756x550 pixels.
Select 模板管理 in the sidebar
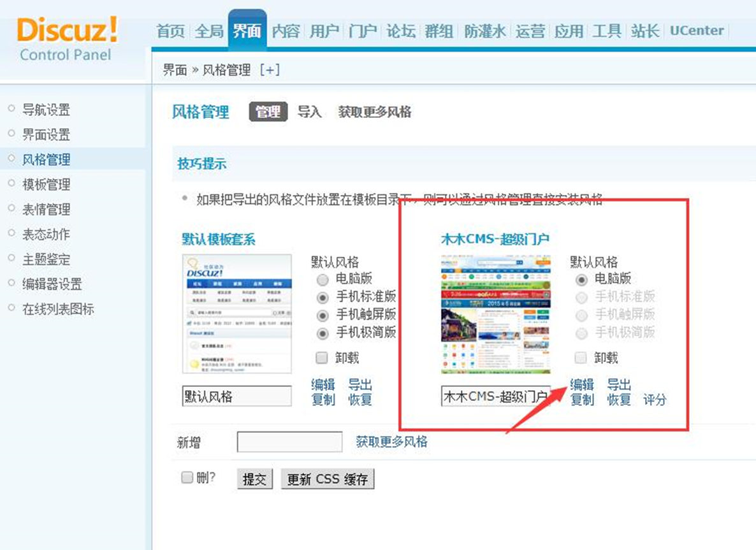pyautogui.click(x=47, y=184)
